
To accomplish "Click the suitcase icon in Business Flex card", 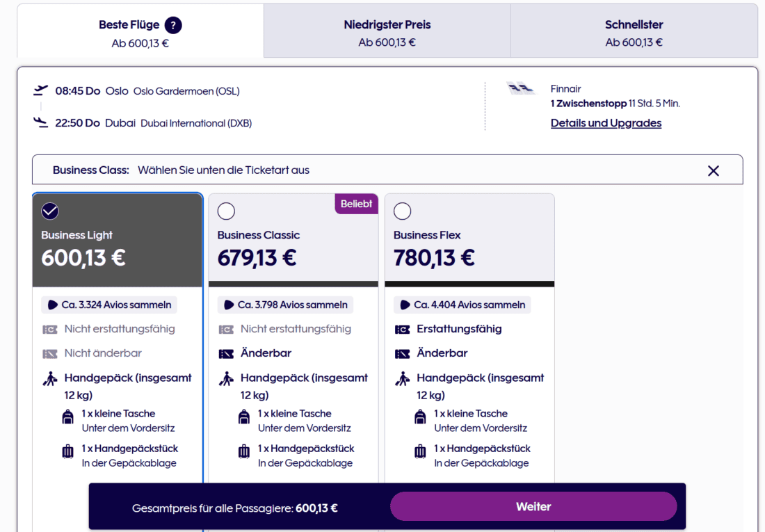I will [420, 452].
